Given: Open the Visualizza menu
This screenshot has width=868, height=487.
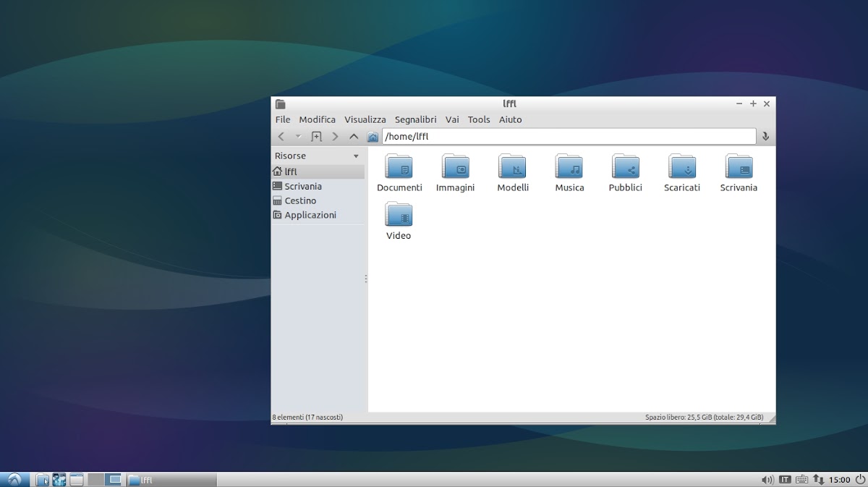Looking at the screenshot, I should tap(365, 120).
